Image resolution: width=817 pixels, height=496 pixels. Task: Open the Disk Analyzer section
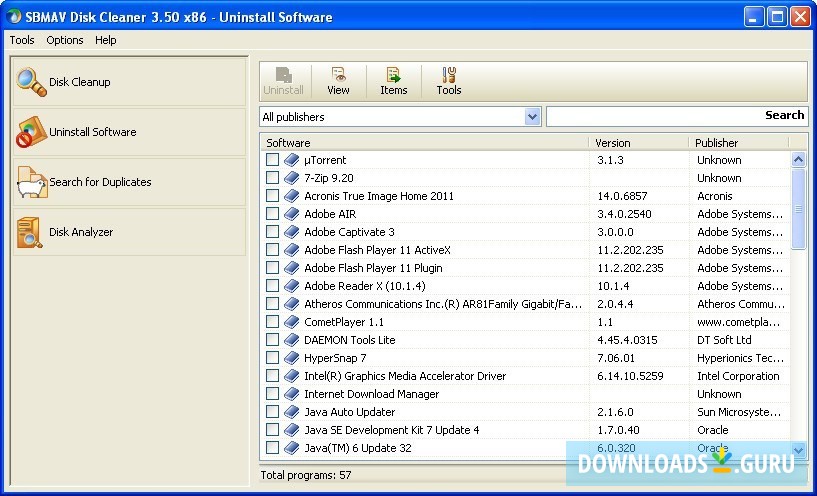click(129, 232)
